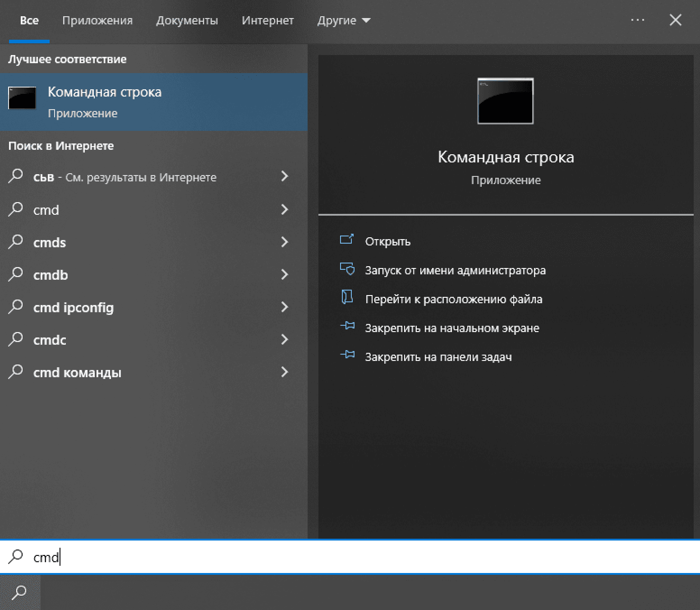Select the 'cmds' web search suggestion
700x610 pixels.
(x=50, y=243)
